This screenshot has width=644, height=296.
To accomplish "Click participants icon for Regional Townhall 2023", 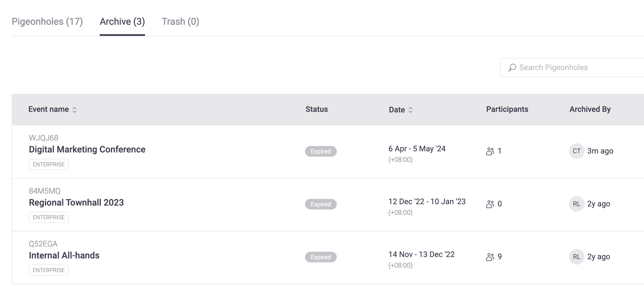I will 490,204.
